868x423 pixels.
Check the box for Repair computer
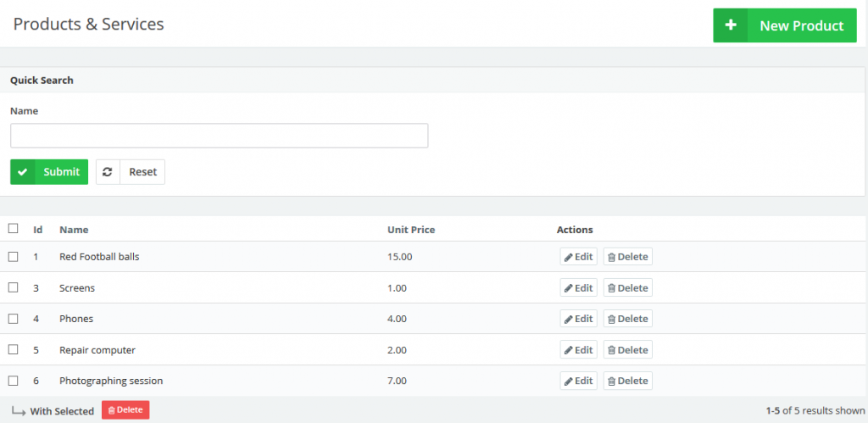click(x=13, y=350)
